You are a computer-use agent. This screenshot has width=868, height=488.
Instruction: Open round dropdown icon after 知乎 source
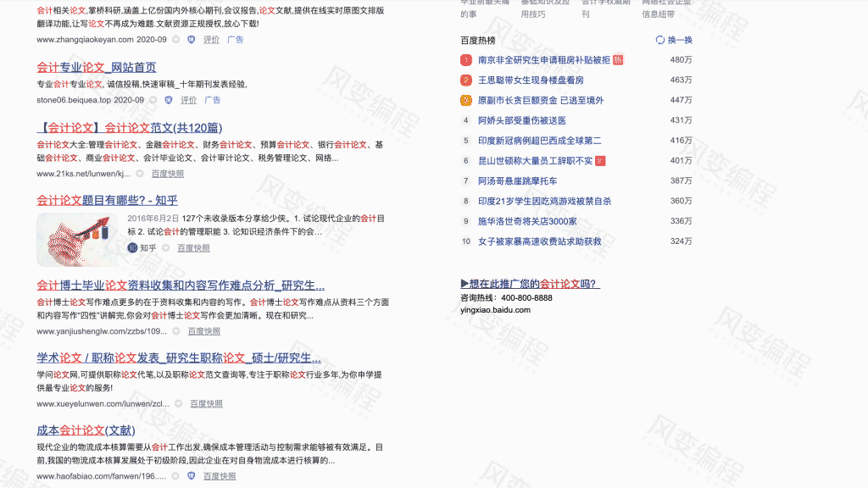[x=165, y=248]
